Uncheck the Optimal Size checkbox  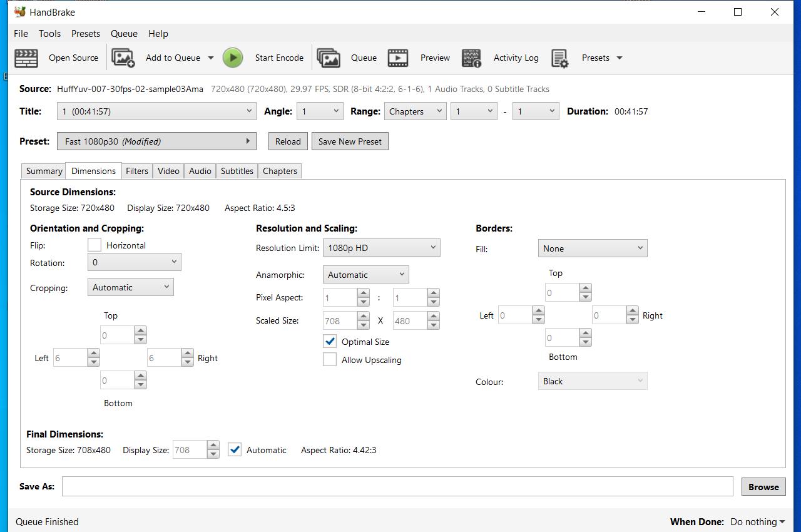330,342
